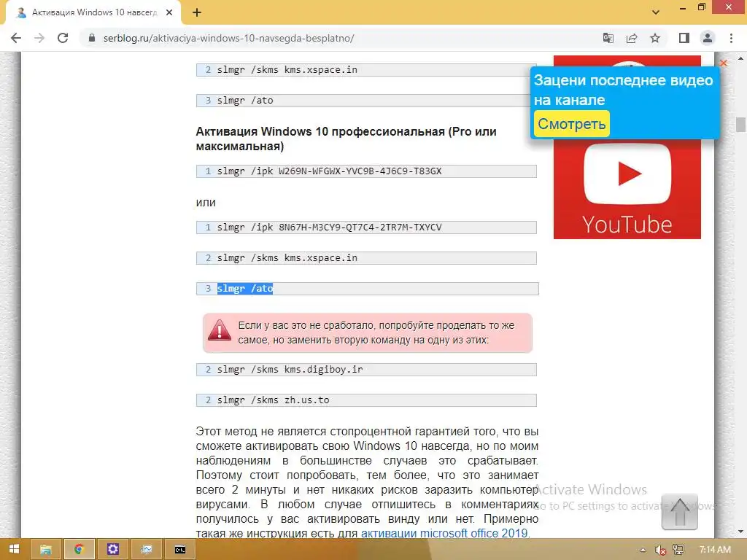
Task: Click the scroll-to-top arrow button
Action: (679, 512)
